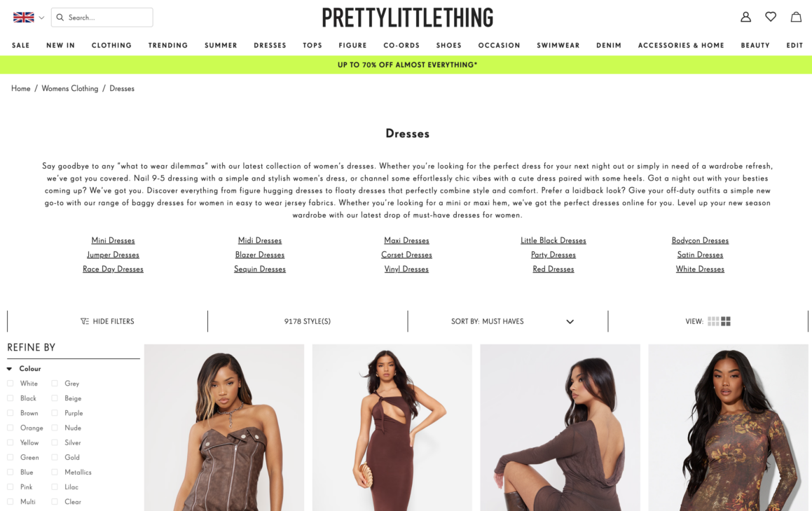Open the Swimwear menu

coord(558,45)
